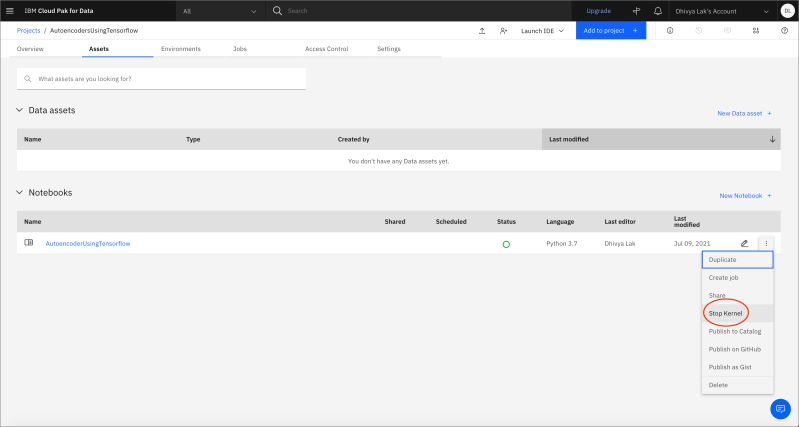Viewport: 799px width, 427px height.
Task: Click New Notebook link
Action: point(745,196)
